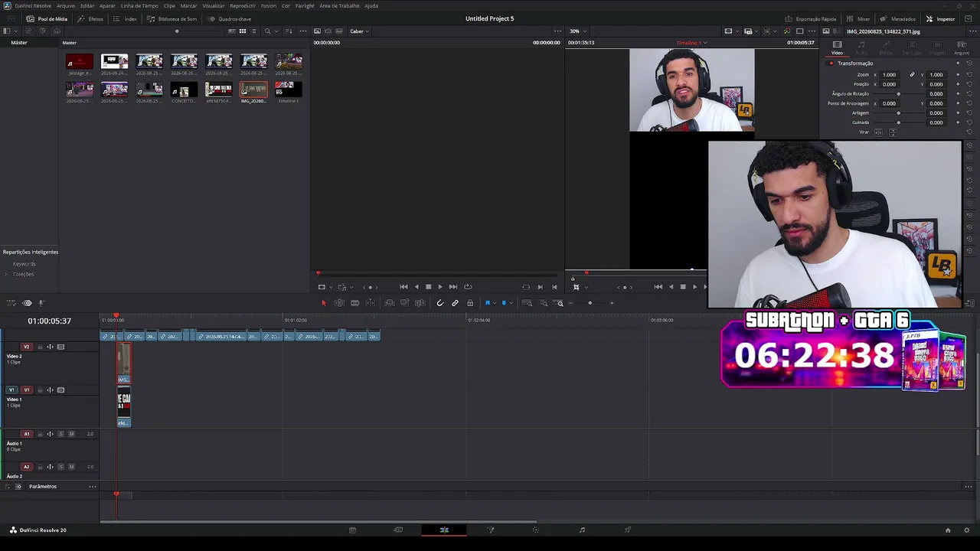
Task: Open media pool sort order menu
Action: pyautogui.click(x=289, y=31)
